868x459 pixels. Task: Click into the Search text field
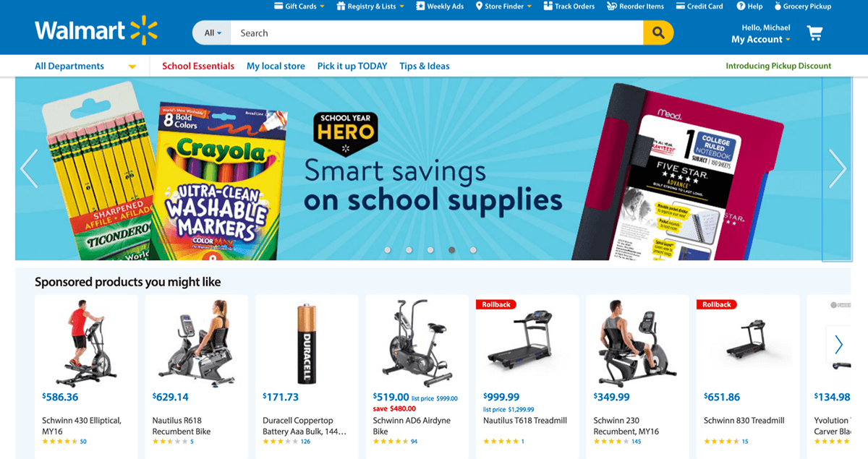[437, 33]
